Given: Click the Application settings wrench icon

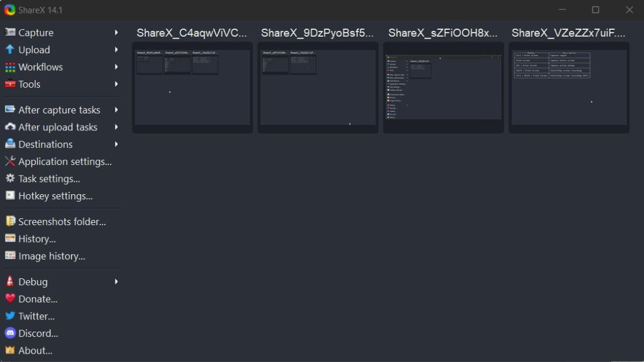Looking at the screenshot, I should click(x=10, y=161).
